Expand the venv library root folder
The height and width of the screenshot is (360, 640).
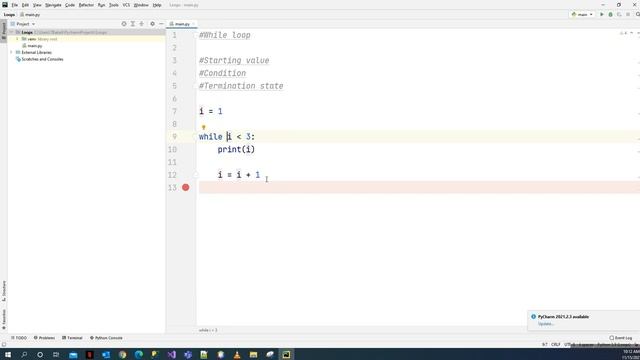(x=17, y=39)
